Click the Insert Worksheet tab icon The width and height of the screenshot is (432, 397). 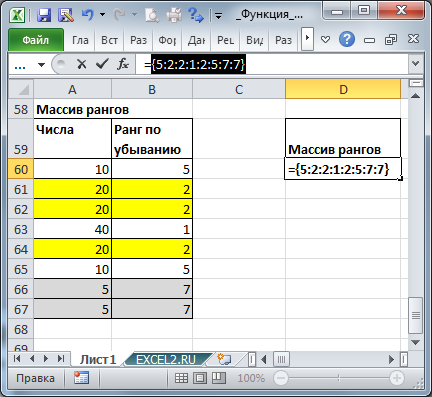(224, 359)
